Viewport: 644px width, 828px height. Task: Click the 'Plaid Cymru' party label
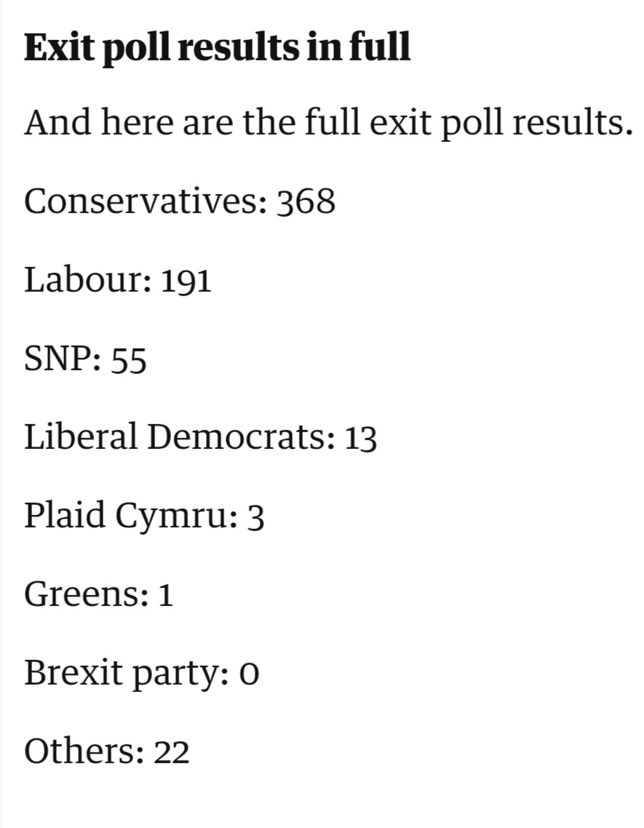[x=127, y=517]
